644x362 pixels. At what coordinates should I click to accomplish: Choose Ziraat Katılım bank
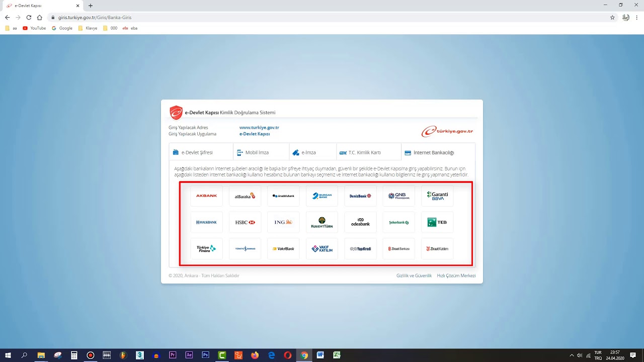437,248
